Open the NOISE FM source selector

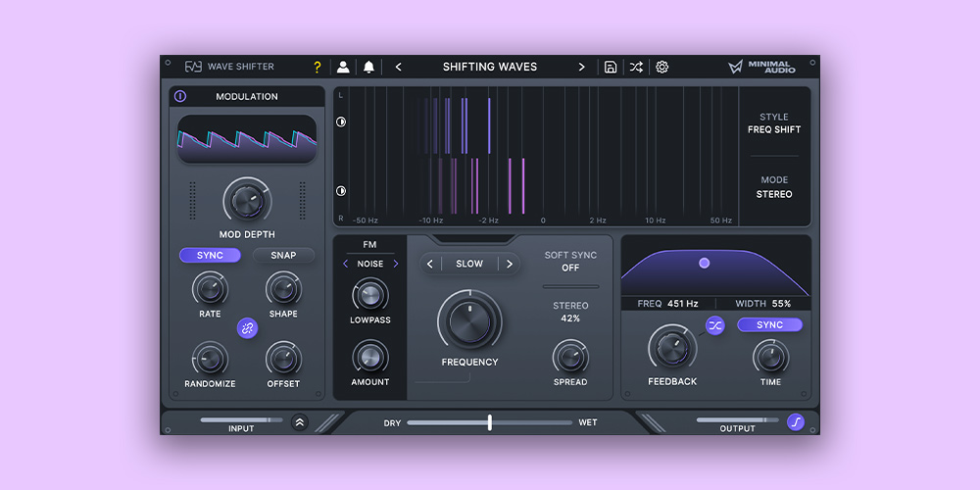pyautogui.click(x=370, y=264)
